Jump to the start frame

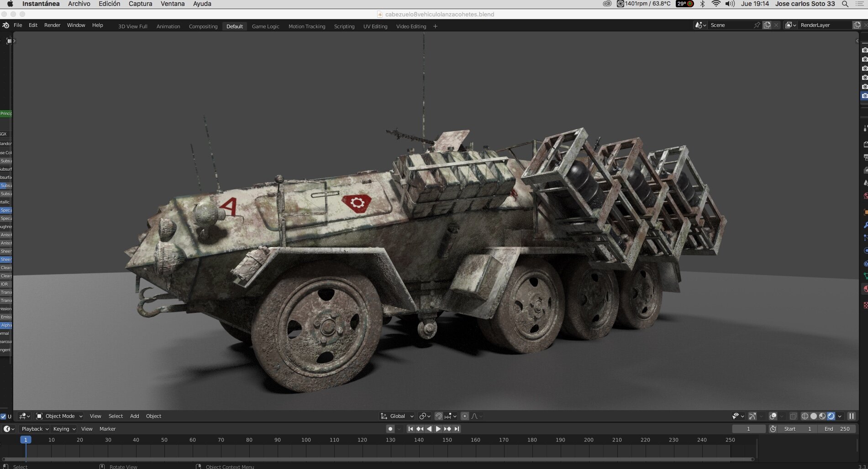coord(410,429)
